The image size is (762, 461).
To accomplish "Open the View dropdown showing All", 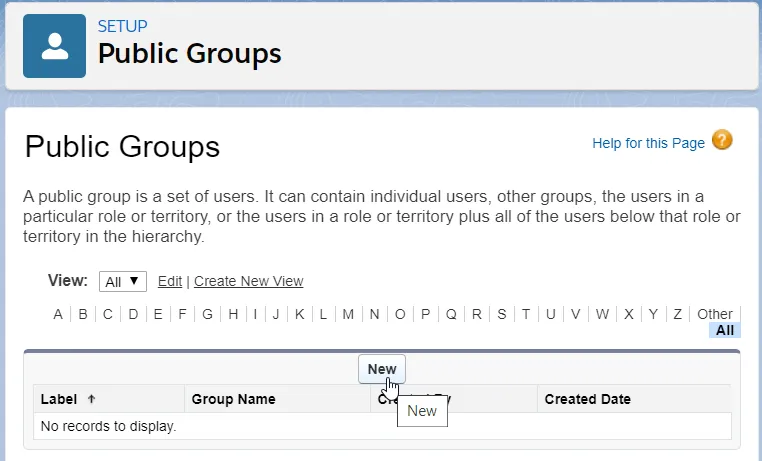I will tap(123, 282).
